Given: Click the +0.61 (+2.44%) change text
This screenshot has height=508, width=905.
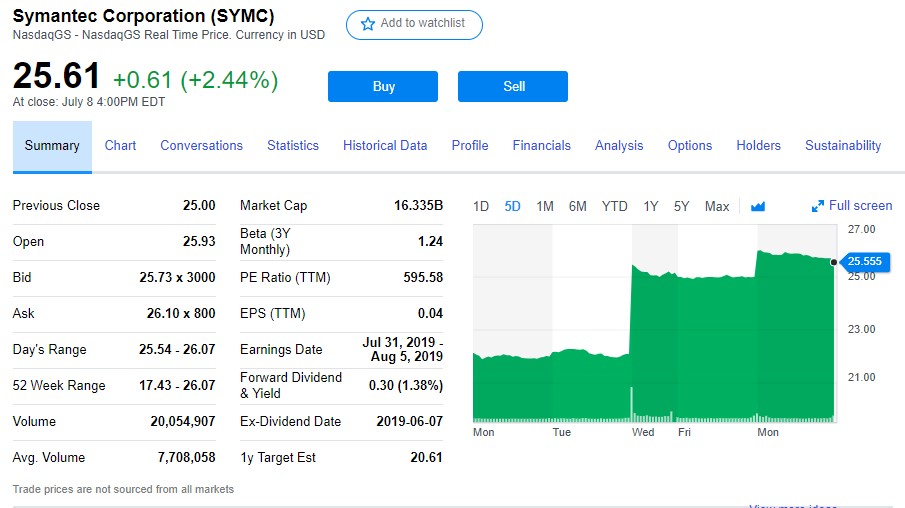Looking at the screenshot, I should [x=196, y=80].
